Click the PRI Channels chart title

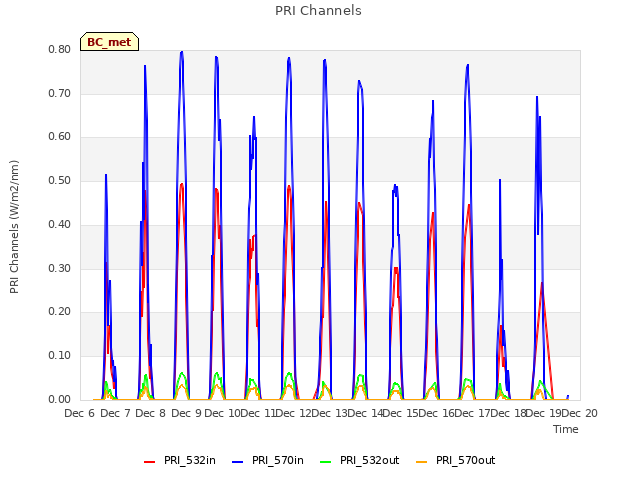[318, 11]
